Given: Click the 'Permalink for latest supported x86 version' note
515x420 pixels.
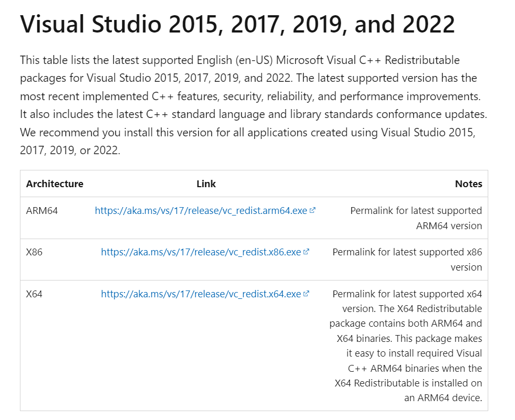Looking at the screenshot, I should [407, 260].
